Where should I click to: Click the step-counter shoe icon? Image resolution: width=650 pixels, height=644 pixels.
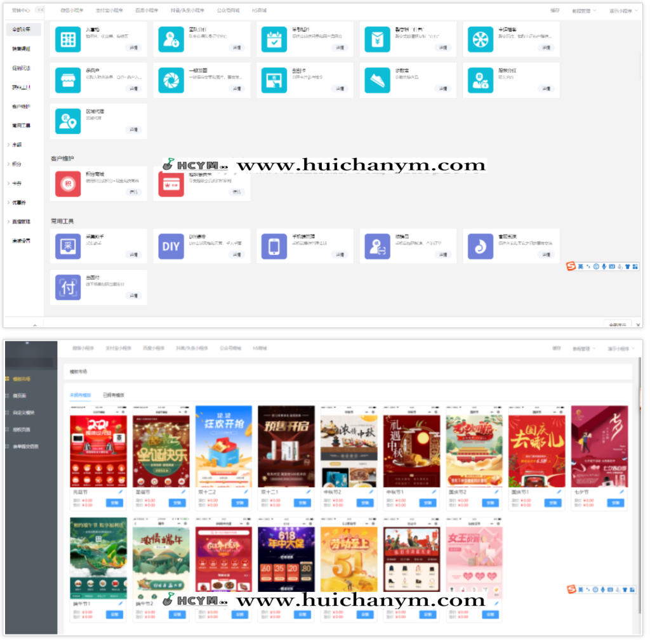pyautogui.click(x=376, y=80)
